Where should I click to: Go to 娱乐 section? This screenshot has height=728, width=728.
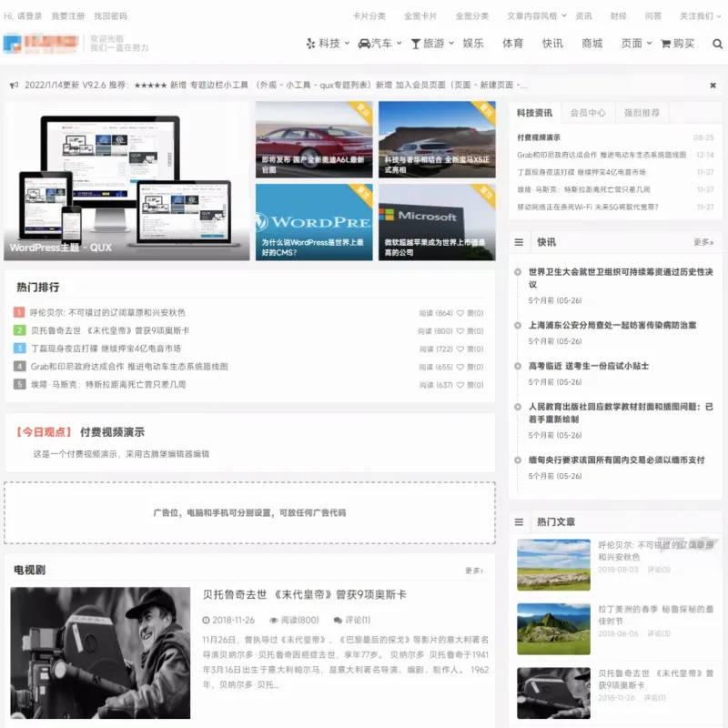click(473, 44)
